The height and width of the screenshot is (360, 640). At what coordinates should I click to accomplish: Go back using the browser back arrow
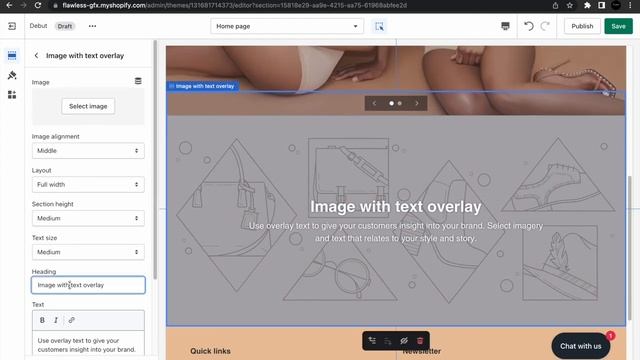pos(9,5)
